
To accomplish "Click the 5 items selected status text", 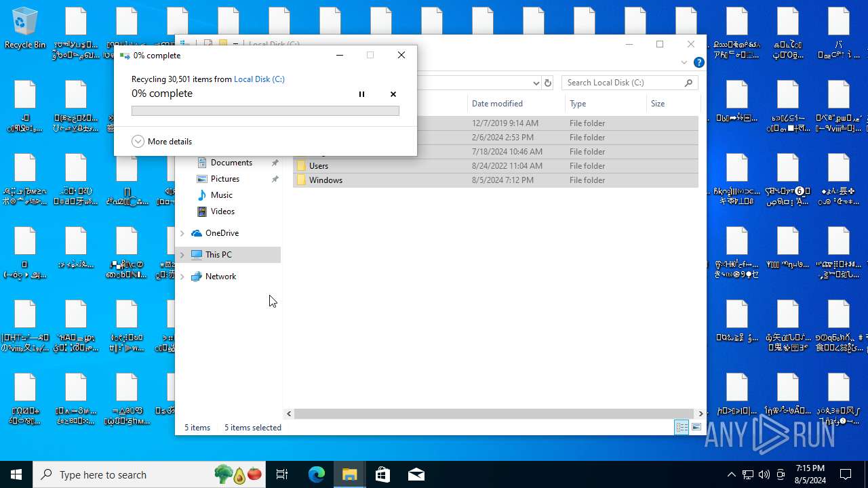I will (253, 428).
